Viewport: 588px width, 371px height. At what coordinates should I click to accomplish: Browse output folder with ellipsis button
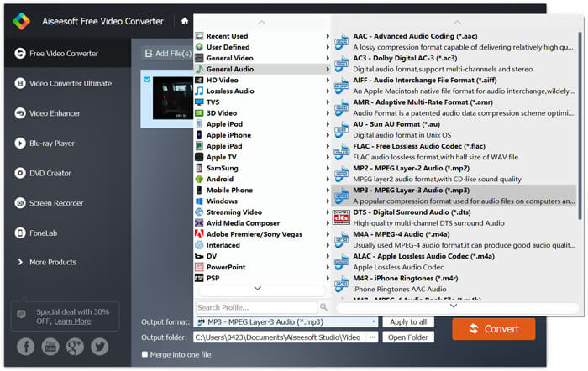(372, 337)
